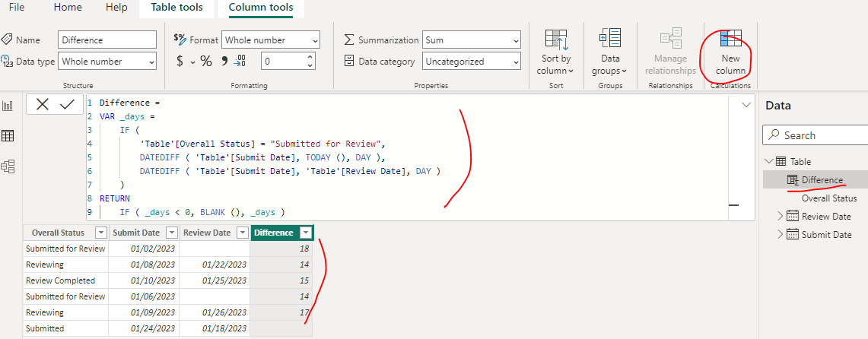Select Difference field in Data pane
868x339 pixels.
822,179
